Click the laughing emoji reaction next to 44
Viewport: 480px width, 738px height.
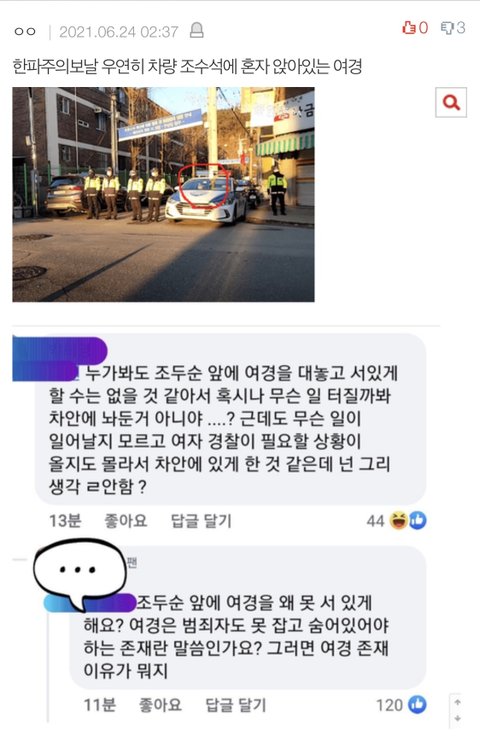(398, 521)
